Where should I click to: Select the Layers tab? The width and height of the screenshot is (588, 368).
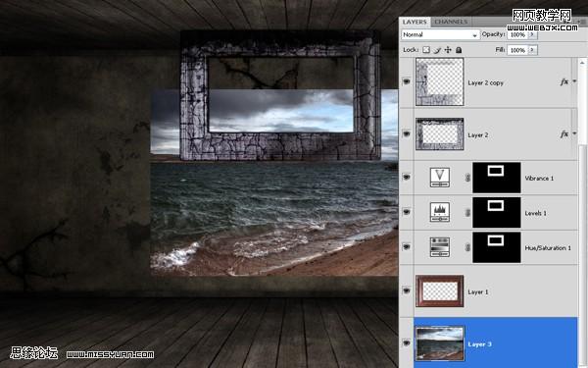click(x=415, y=22)
